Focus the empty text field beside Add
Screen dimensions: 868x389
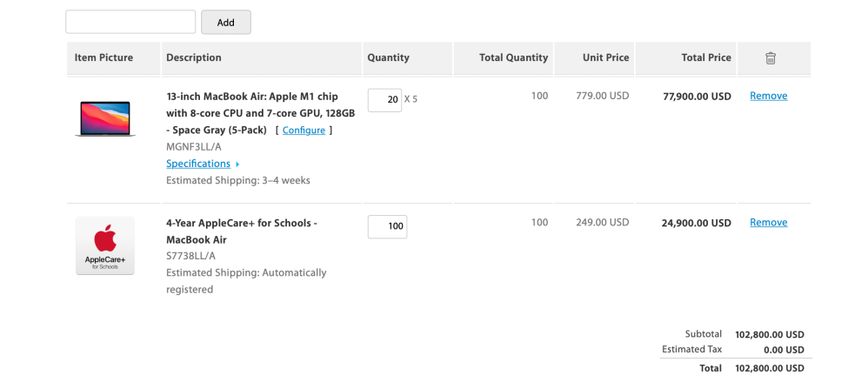pos(130,22)
